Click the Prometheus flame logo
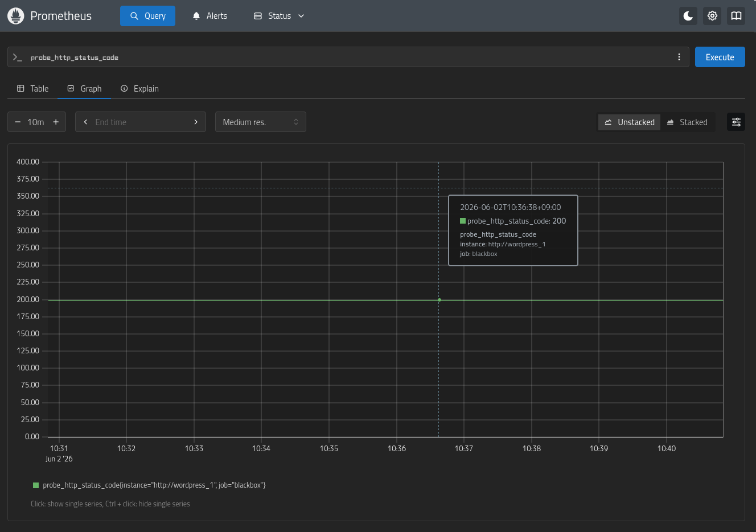756x532 pixels. pyautogui.click(x=15, y=16)
